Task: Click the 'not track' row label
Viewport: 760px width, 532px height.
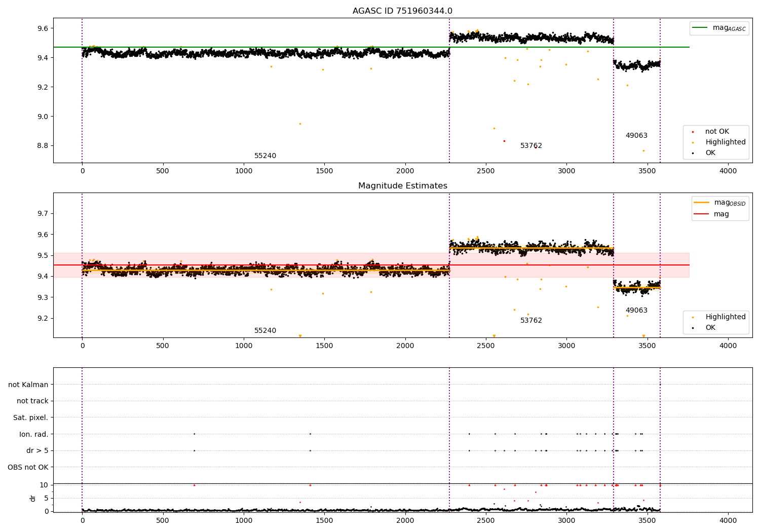Action: point(32,401)
